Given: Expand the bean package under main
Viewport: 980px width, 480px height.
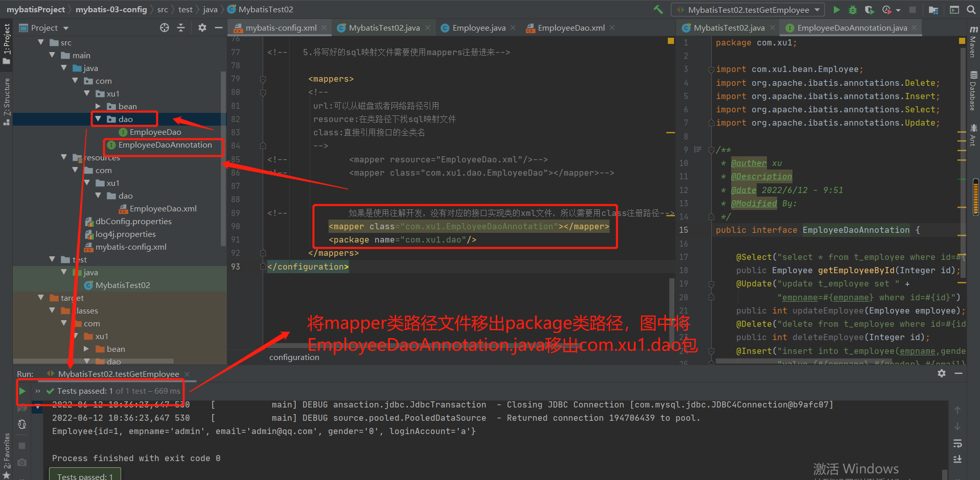Looking at the screenshot, I should click(x=98, y=106).
